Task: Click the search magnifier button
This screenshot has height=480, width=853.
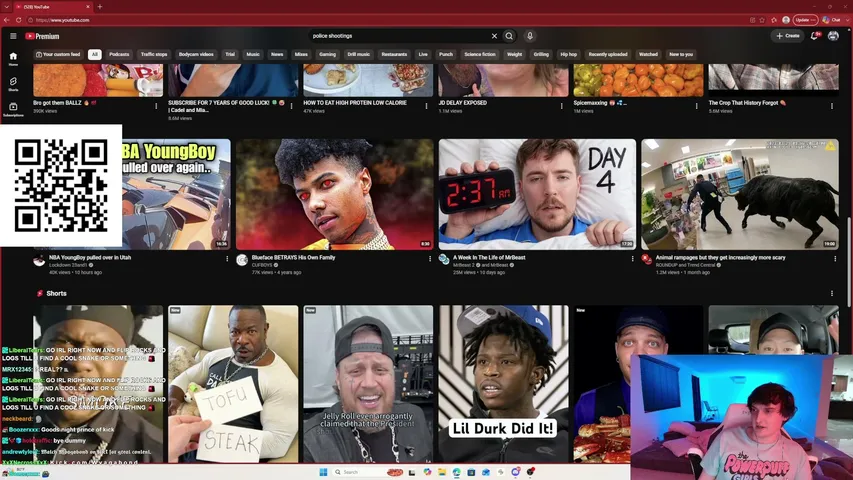Action: [x=509, y=36]
